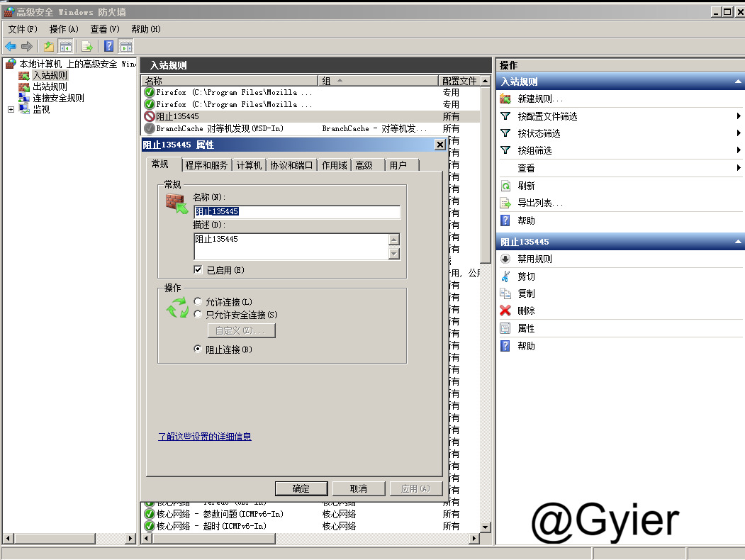The width and height of the screenshot is (745, 560).
Task: Select the 只允许安全连接 radio button
Action: click(x=198, y=314)
